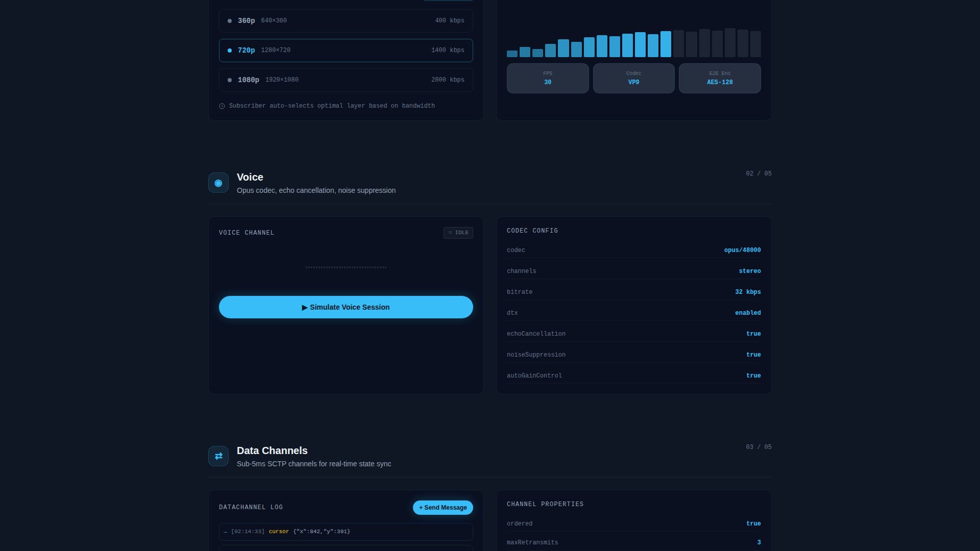Click the Data Channels arrows icon

pos(218,456)
